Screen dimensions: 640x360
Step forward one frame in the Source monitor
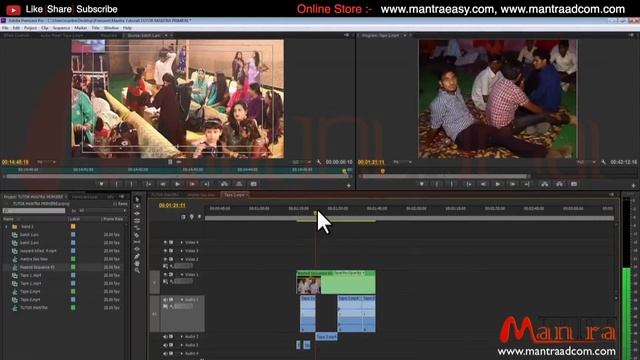pyautogui.click(x=192, y=184)
